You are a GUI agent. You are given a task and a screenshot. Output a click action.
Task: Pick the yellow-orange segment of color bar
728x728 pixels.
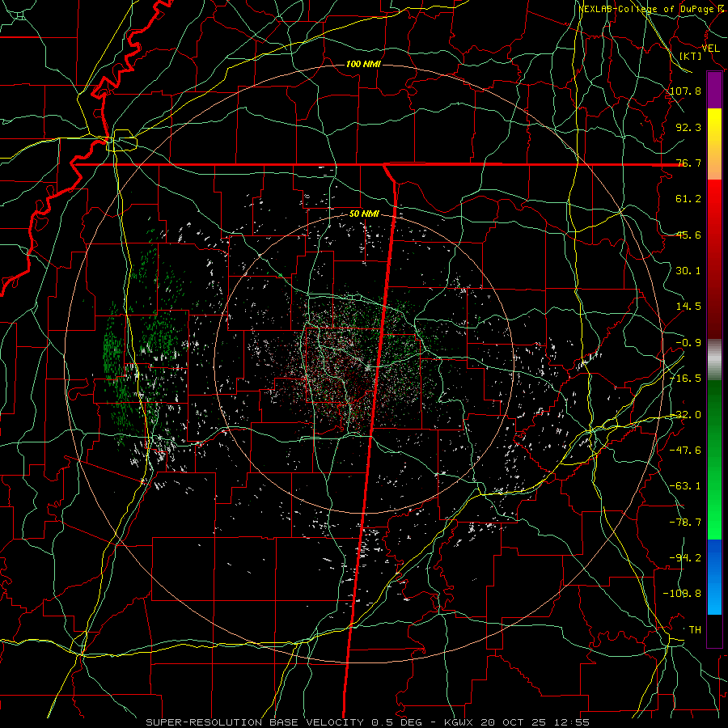pos(714,144)
